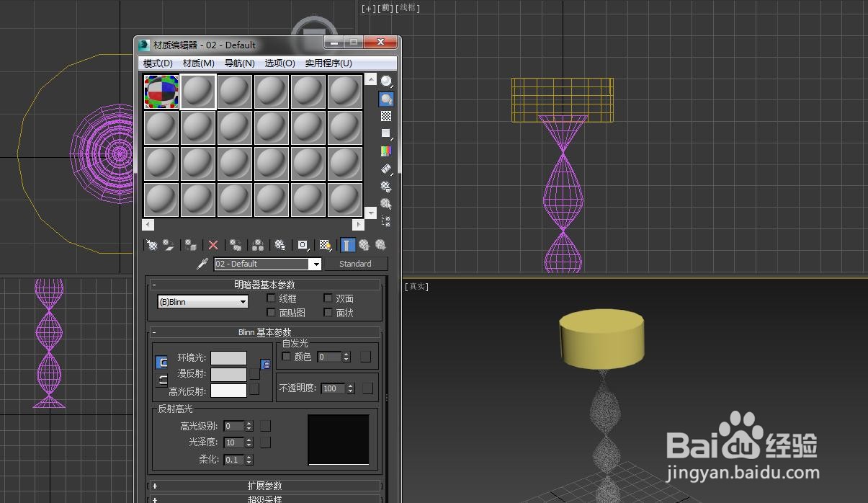868x503 pixels.
Task: Click the 高光级别 map button
Action: point(265,426)
